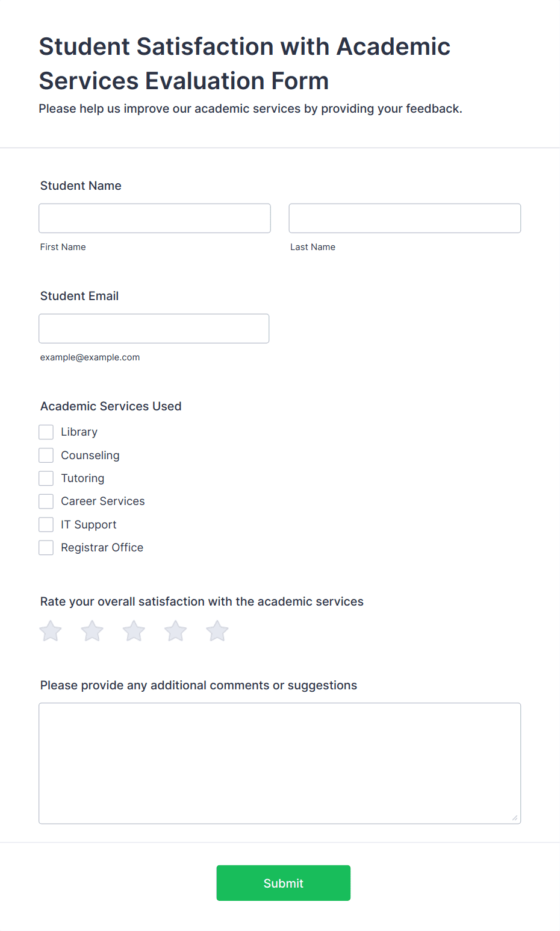Click into the Last Name field
The height and width of the screenshot is (931, 560).
[x=405, y=218]
